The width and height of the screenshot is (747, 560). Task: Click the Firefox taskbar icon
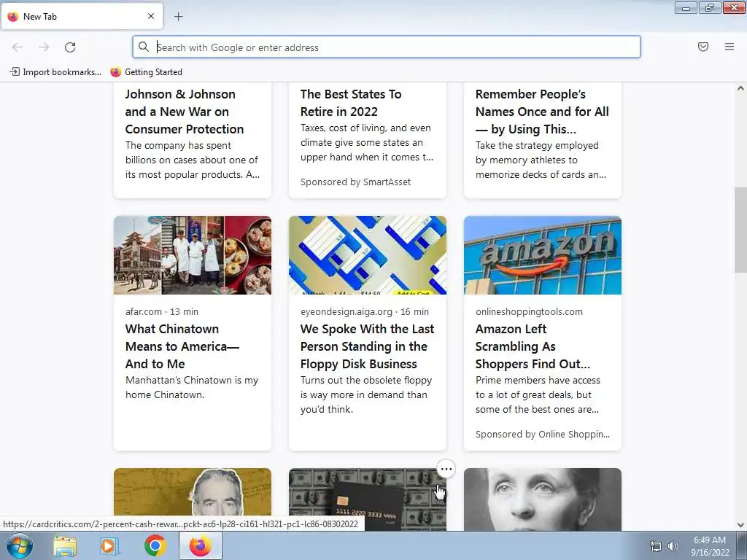(201, 545)
